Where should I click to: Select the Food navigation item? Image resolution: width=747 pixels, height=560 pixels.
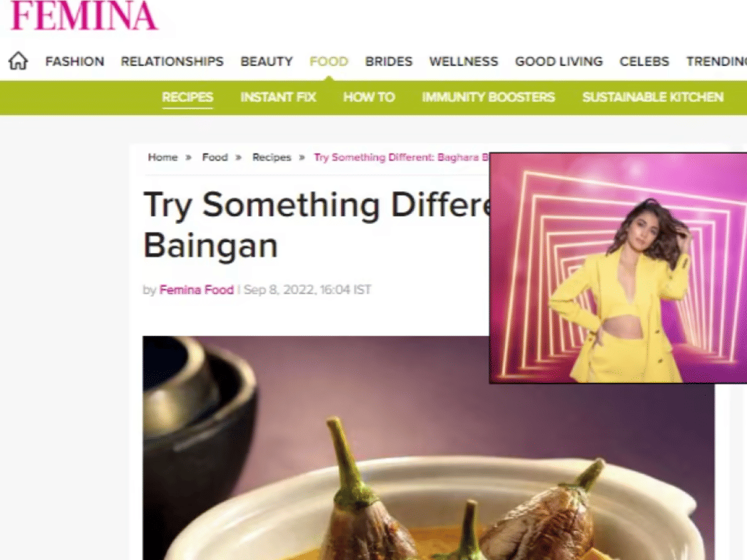(329, 61)
